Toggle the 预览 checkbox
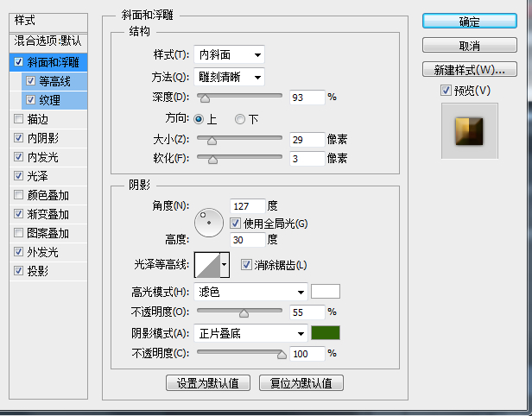Screen dimensions: 532x416 tap(446, 90)
